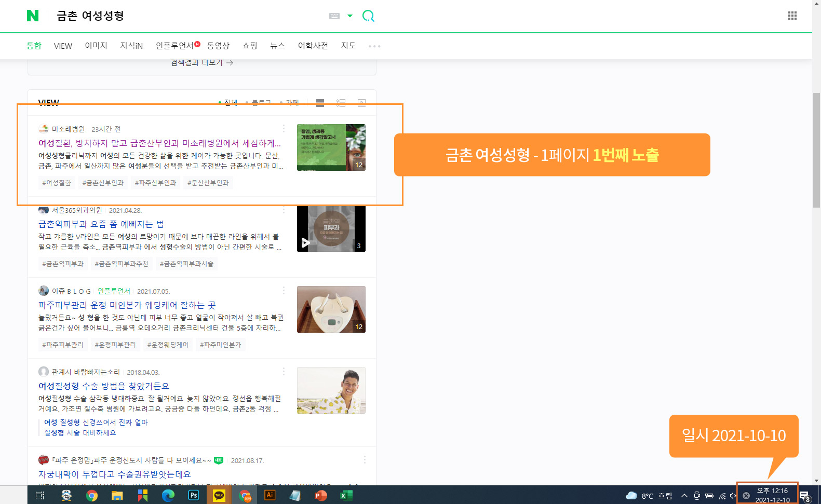The width and height of the screenshot is (821, 504).
Task: Open KakaoTalk from the taskbar
Action: pyautogui.click(x=219, y=495)
